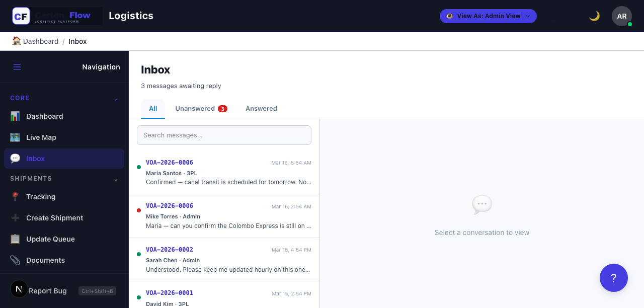
Task: Switch to the Unanswered tab
Action: click(196, 108)
